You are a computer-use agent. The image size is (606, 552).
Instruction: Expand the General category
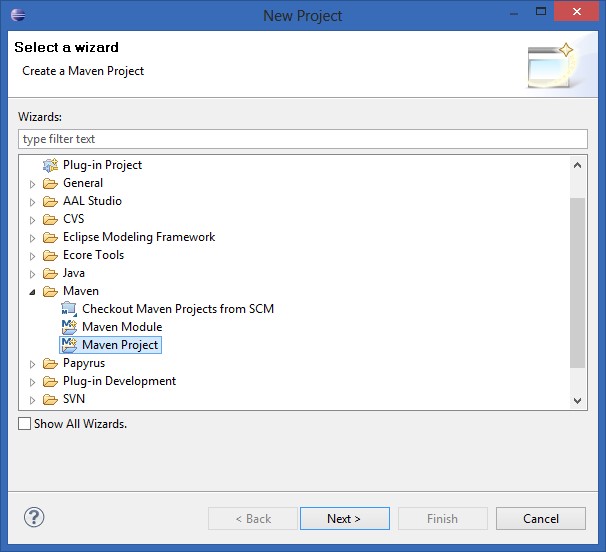(32, 184)
